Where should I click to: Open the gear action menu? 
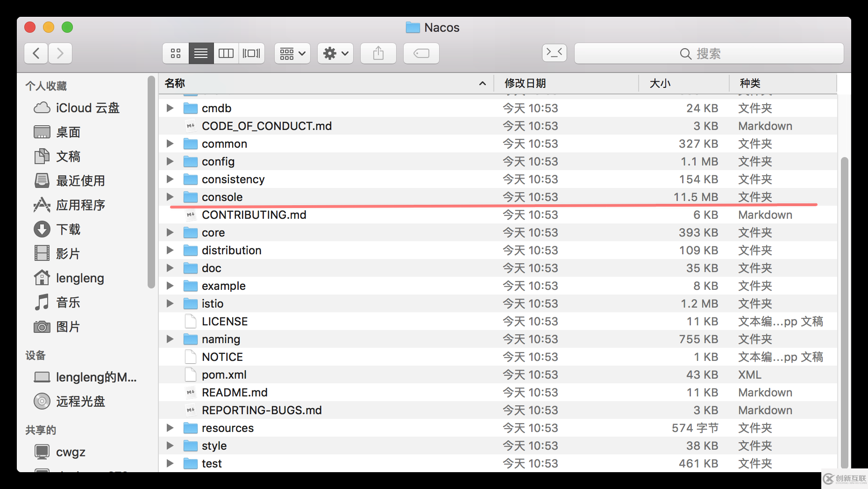pyautogui.click(x=335, y=53)
